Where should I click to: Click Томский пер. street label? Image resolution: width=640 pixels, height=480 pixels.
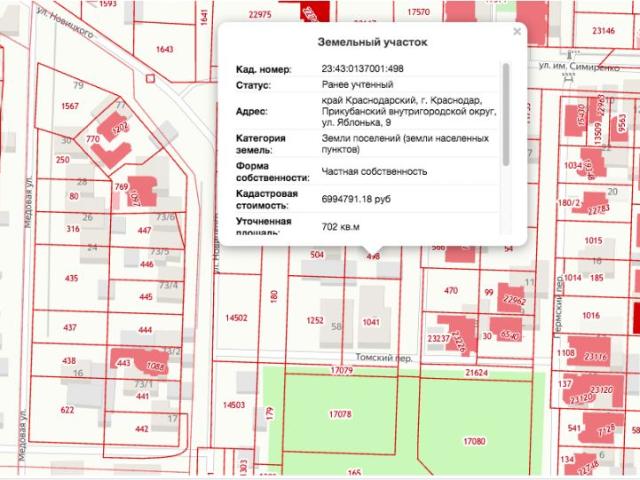[x=384, y=358]
